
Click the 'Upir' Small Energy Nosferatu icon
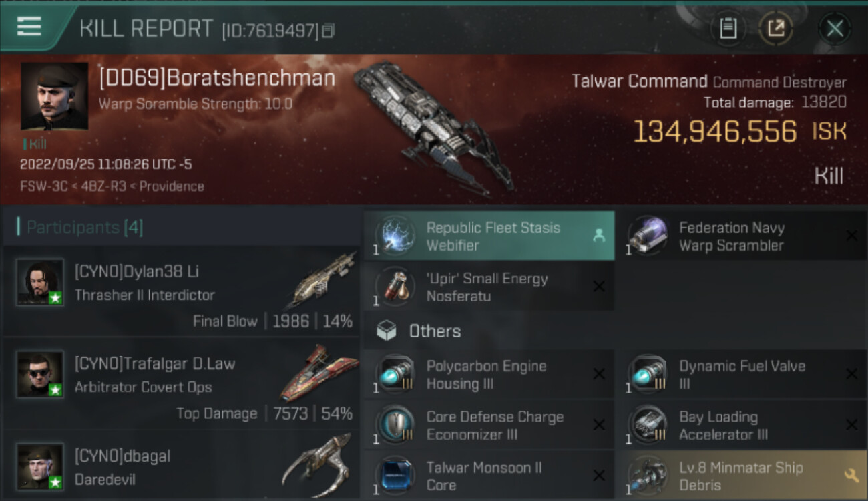click(x=394, y=287)
